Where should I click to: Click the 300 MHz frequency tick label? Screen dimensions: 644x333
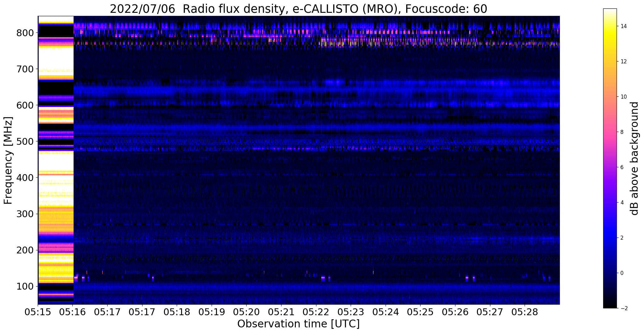click(25, 214)
